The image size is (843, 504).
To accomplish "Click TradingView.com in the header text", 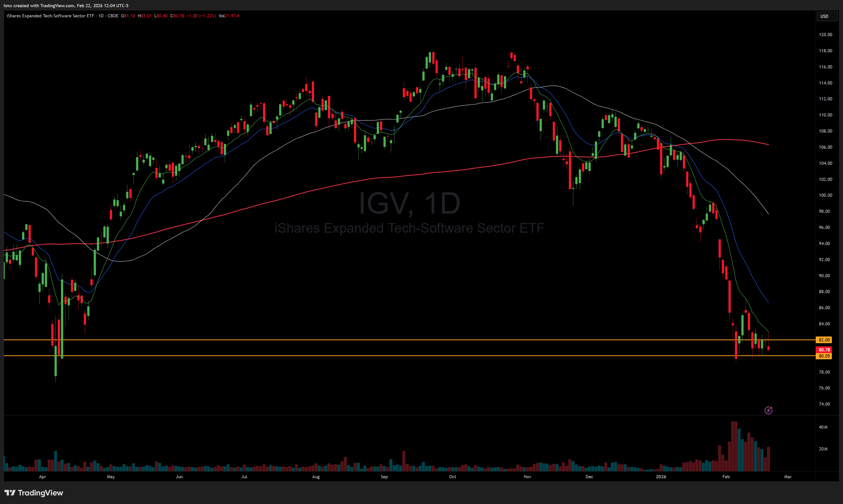I will (x=57, y=5).
